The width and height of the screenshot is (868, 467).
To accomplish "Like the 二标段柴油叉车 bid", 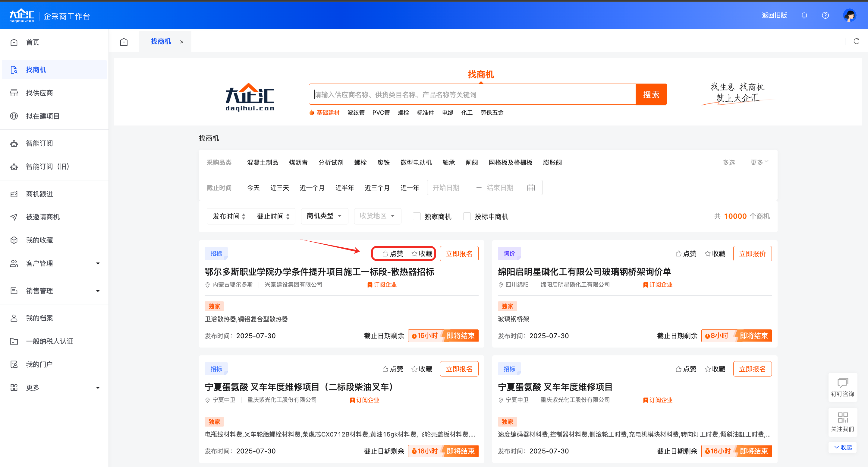I will [392, 369].
